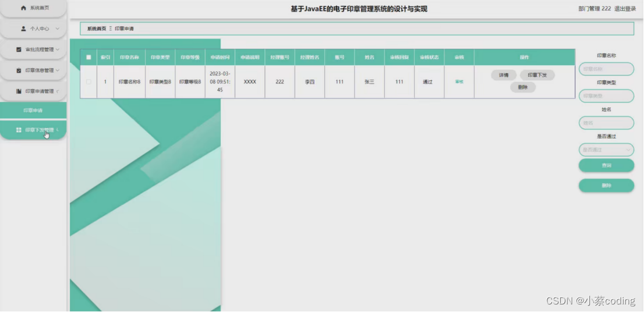Check the checkbox for row 1

click(89, 81)
